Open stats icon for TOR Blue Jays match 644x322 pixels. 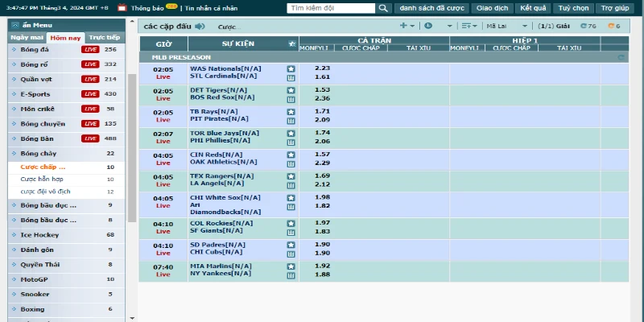(x=291, y=142)
